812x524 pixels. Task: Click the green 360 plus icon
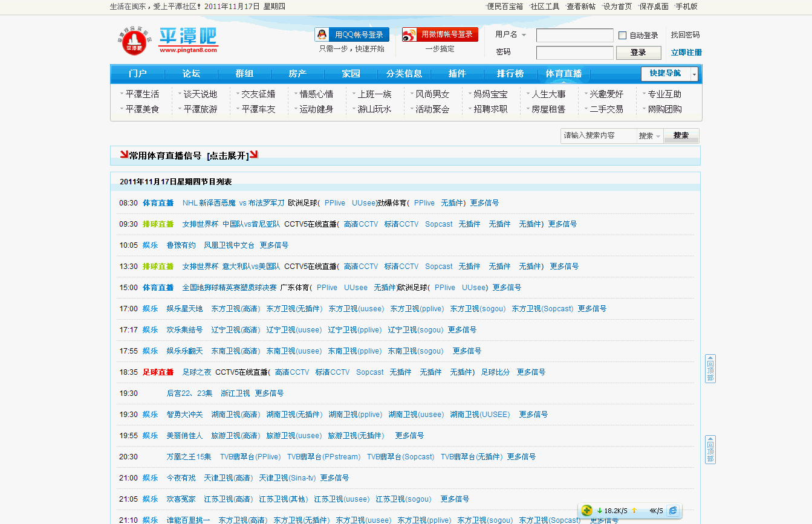point(586,511)
